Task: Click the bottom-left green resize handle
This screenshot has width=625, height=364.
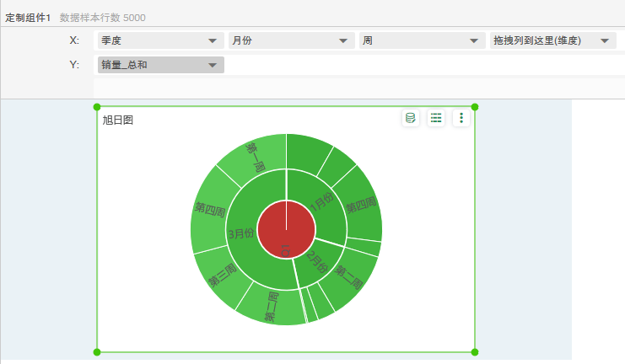Action: [x=97, y=352]
